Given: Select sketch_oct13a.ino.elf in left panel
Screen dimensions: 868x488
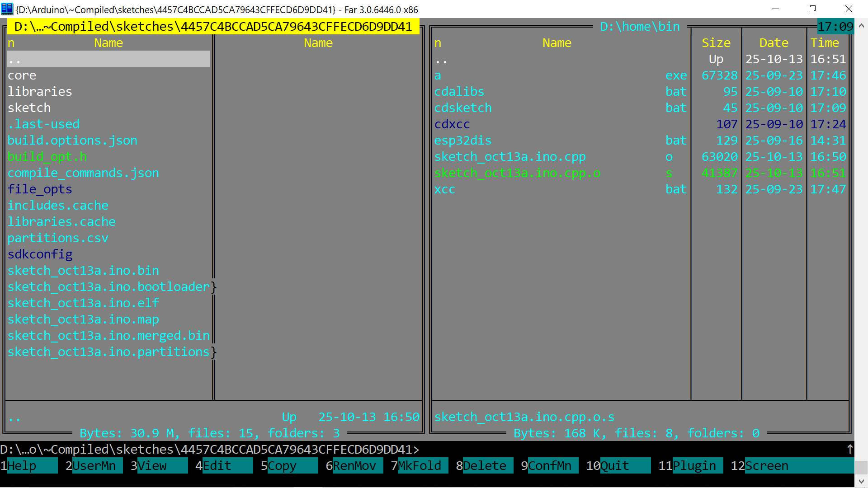Looking at the screenshot, I should click(83, 303).
